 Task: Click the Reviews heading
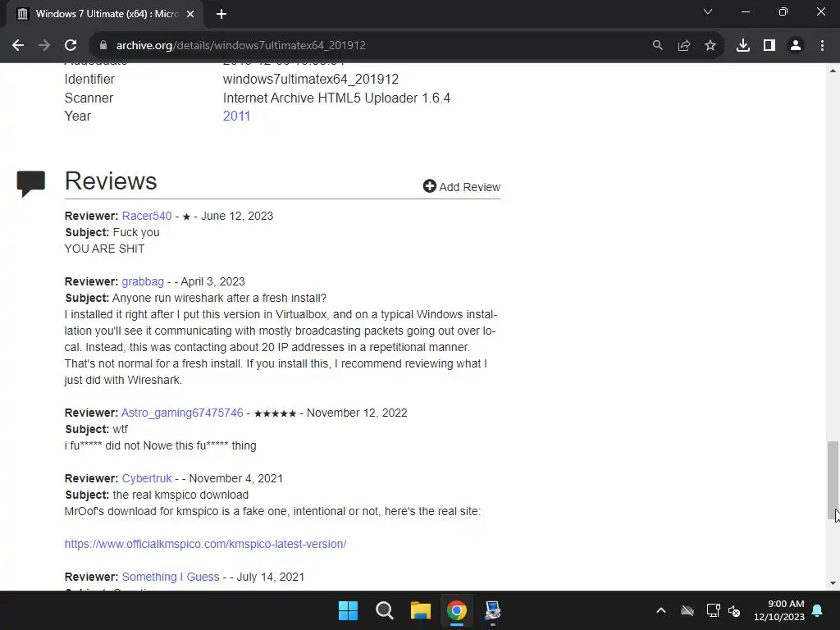pyautogui.click(x=111, y=181)
